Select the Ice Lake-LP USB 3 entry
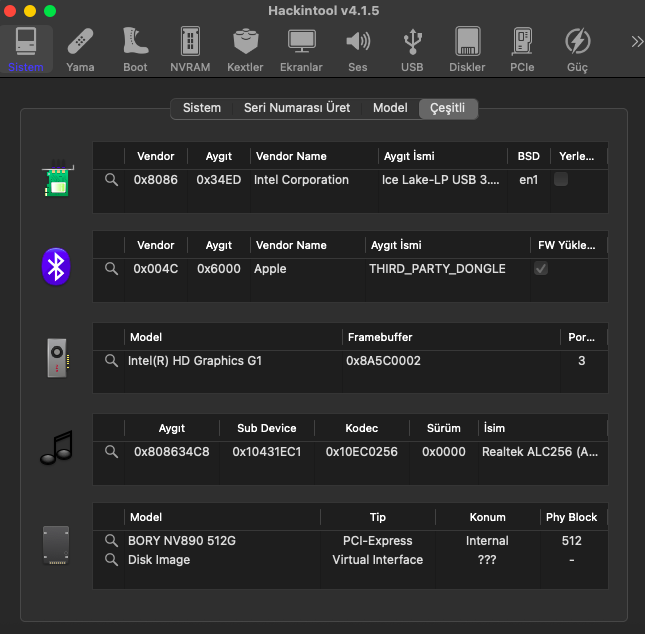The image size is (645, 634). pos(441,180)
